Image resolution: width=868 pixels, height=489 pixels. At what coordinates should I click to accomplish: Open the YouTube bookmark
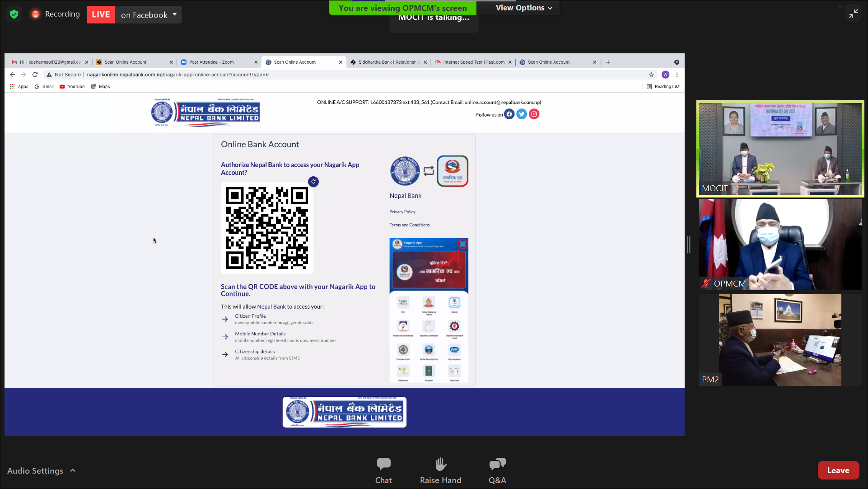pyautogui.click(x=72, y=86)
